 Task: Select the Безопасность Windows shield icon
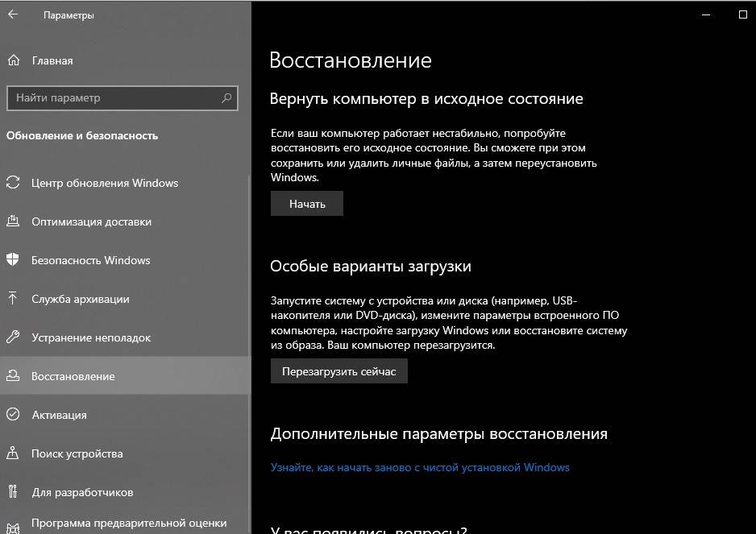[x=13, y=260]
